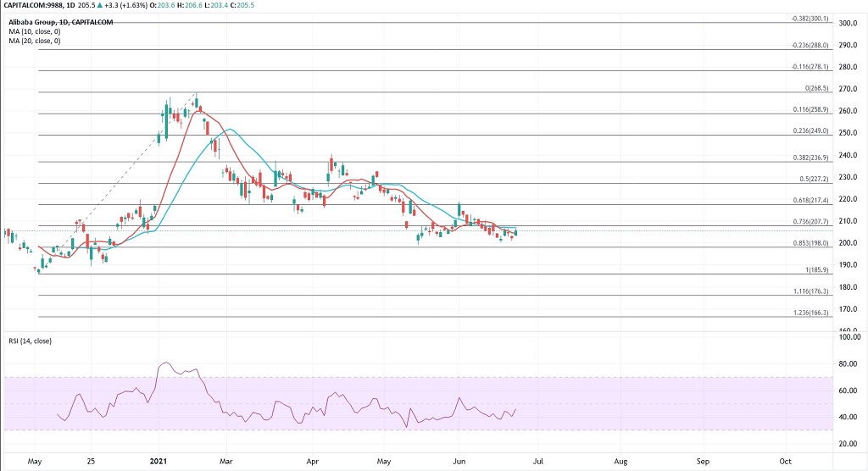868x471 pixels.
Task: Click the -0.236(288.0) Fibonacci level label
Action: click(x=810, y=46)
